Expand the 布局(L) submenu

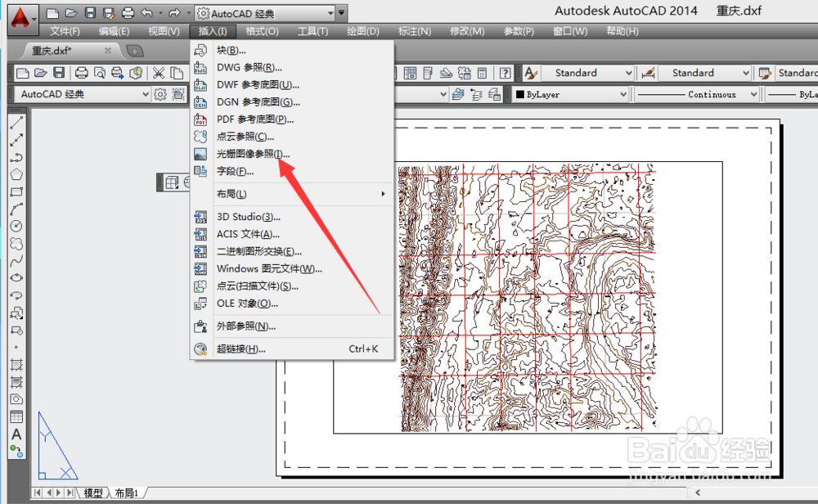click(x=292, y=194)
